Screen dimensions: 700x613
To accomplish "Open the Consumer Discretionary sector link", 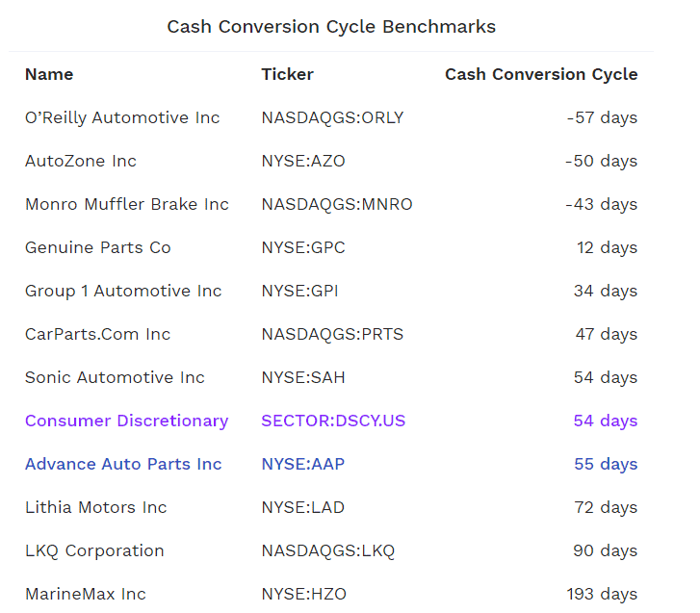I will [x=126, y=421].
